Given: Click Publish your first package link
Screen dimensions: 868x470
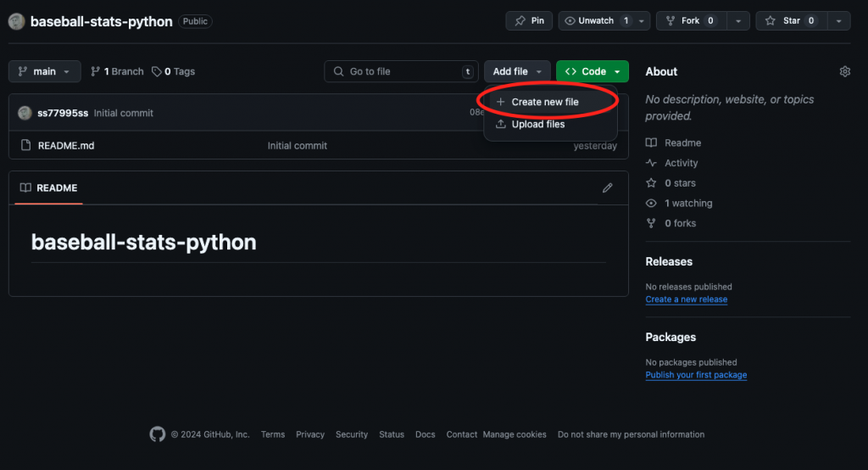Looking at the screenshot, I should point(696,375).
